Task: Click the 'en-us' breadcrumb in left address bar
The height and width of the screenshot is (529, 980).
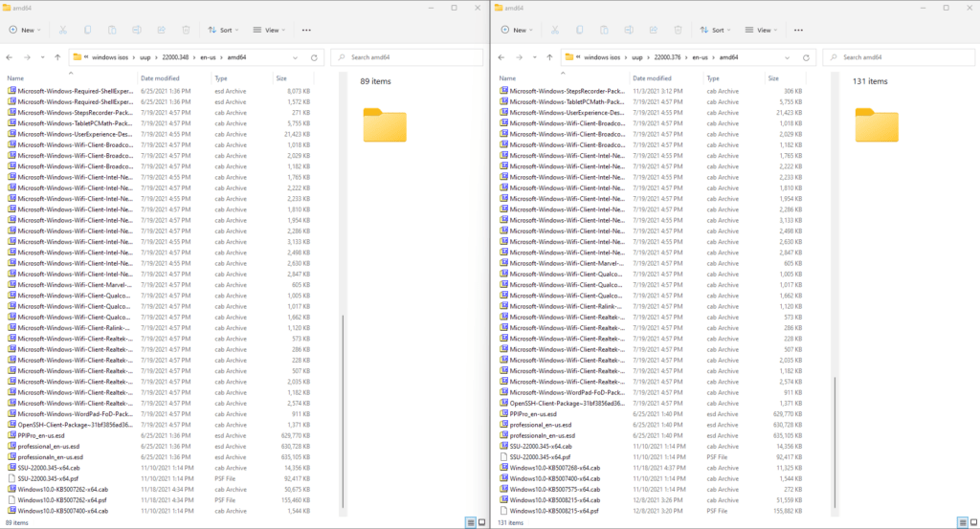Action: (x=208, y=57)
